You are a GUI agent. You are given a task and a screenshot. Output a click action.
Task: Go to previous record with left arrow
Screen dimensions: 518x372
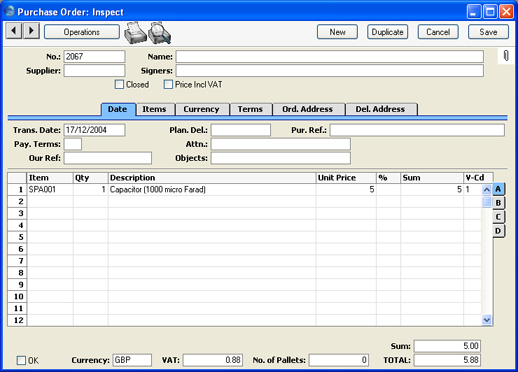14,31
